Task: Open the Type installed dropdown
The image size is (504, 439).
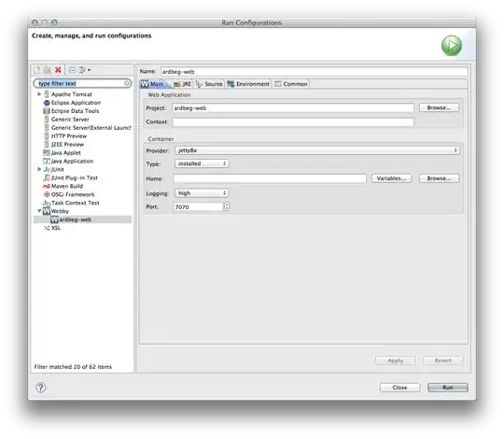Action: coord(202,163)
